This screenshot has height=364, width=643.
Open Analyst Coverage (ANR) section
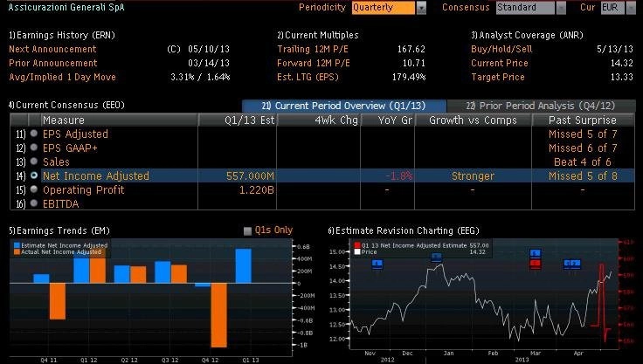[527, 35]
